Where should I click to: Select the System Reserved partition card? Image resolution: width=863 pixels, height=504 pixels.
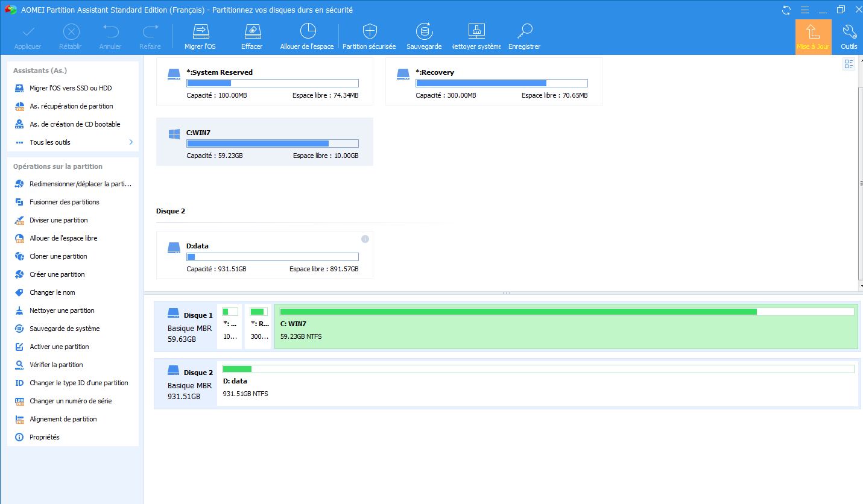264,81
